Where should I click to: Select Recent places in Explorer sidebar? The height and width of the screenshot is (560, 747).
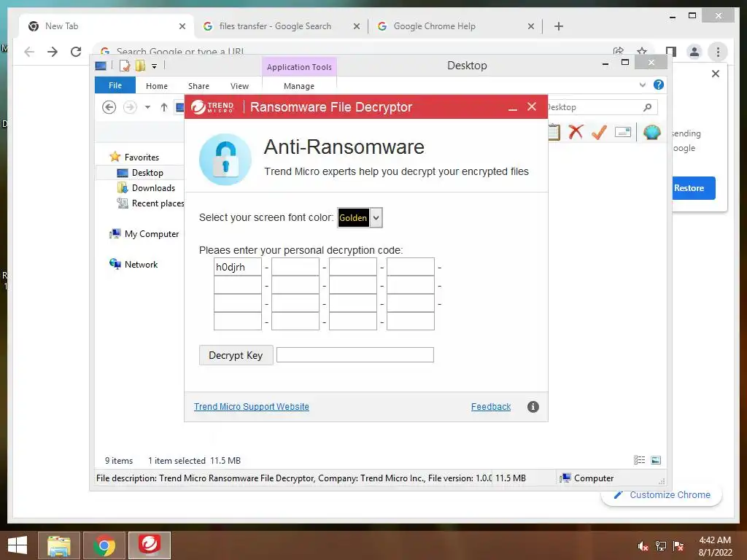(150, 203)
